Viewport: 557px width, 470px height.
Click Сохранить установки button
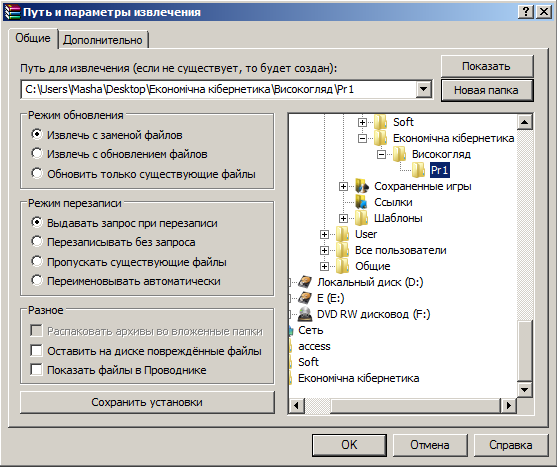tap(147, 402)
